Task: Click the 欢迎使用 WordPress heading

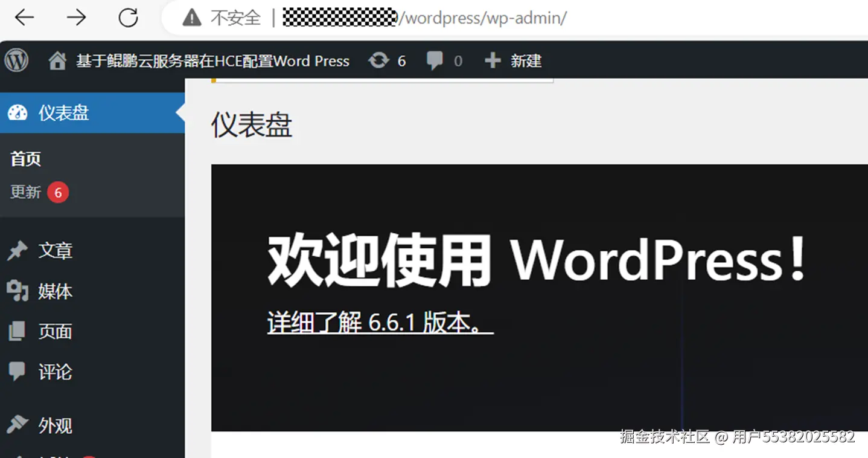Action: 537,262
